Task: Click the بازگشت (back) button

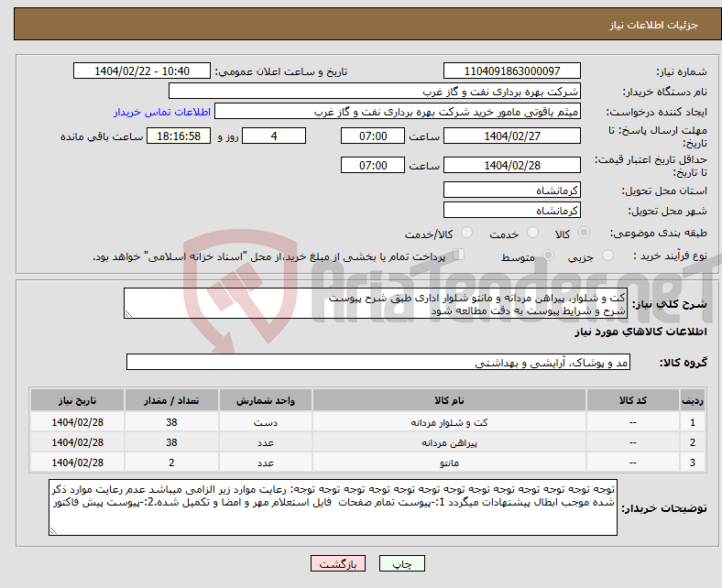Action: pyautogui.click(x=337, y=563)
